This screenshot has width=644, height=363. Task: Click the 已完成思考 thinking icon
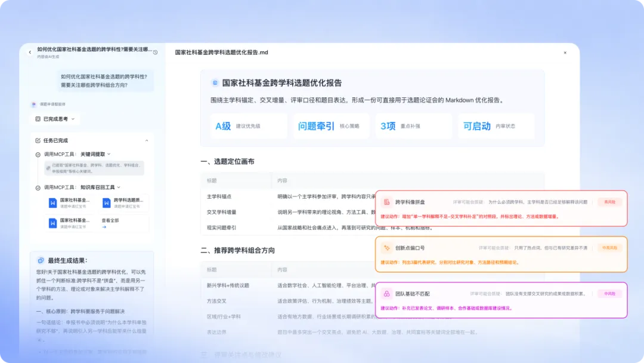38,119
